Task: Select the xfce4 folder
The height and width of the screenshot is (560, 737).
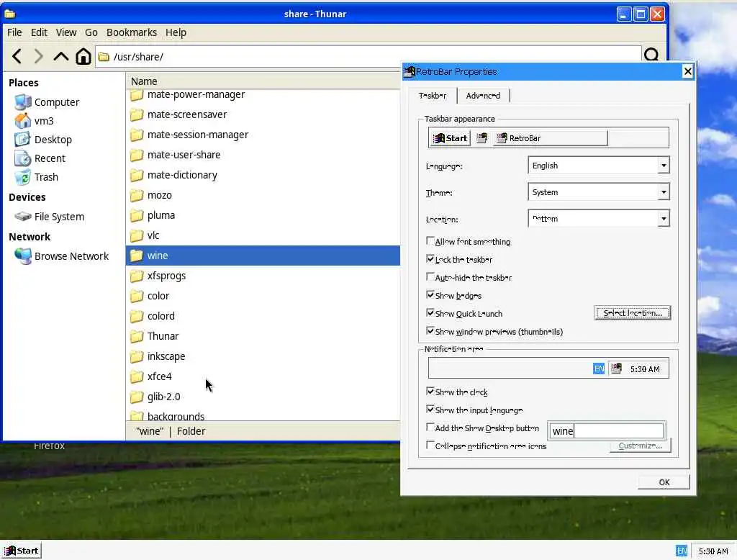Action: [151, 377]
